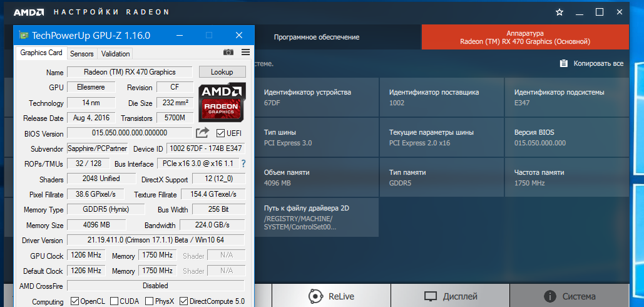Click the Transistors 5700M value
The image size is (644, 307).
(175, 118)
